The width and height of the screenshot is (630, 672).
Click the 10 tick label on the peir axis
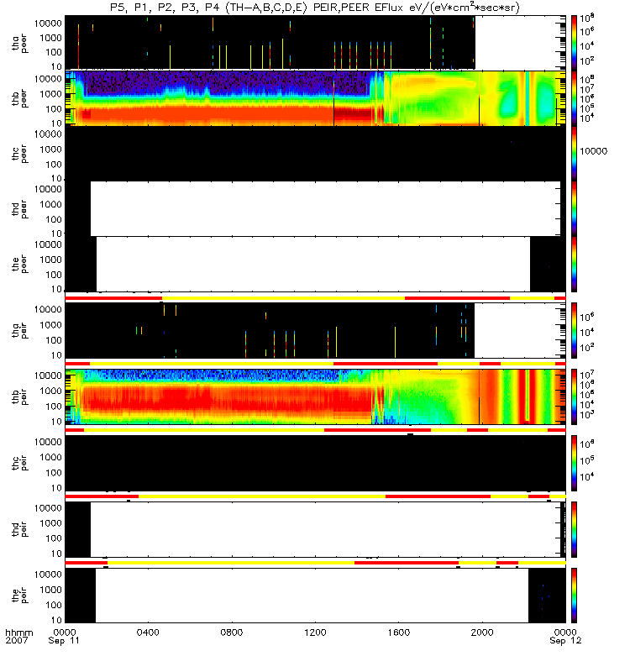tap(56, 620)
